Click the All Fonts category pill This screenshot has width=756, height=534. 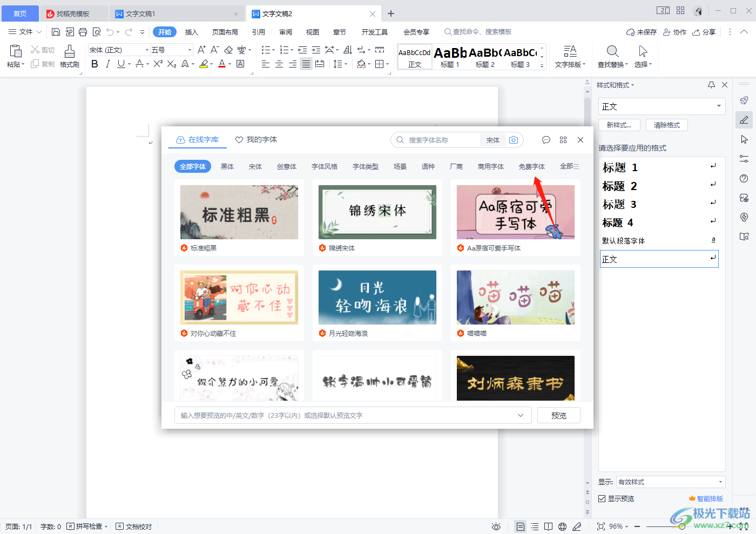(x=193, y=166)
